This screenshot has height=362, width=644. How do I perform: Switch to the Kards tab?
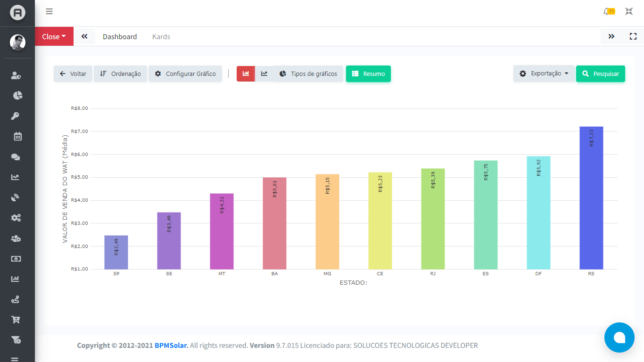[161, 36]
